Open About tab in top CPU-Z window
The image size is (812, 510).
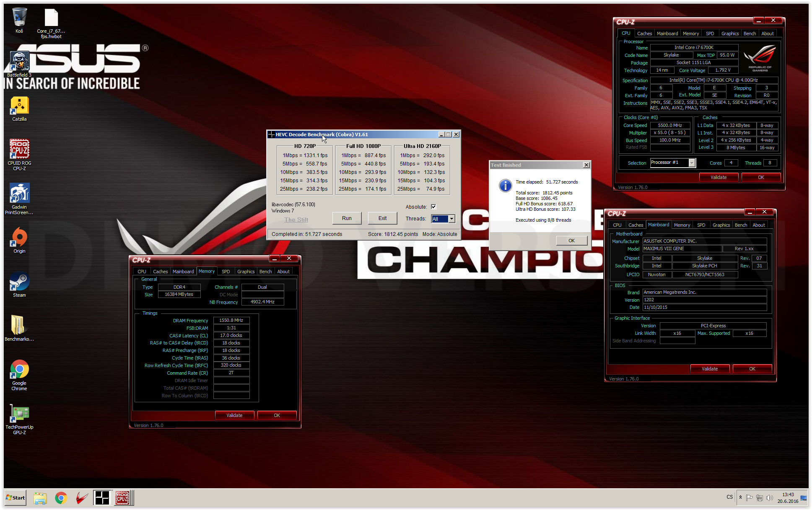768,34
